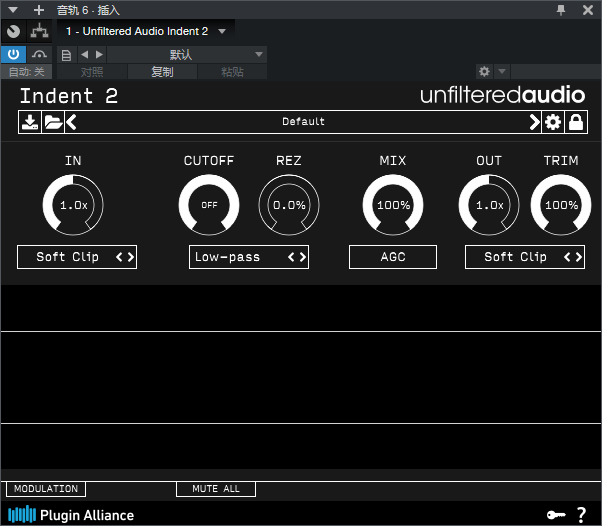Select previous input clip mode arrow
The height and width of the screenshot is (526, 602).
tap(119, 257)
